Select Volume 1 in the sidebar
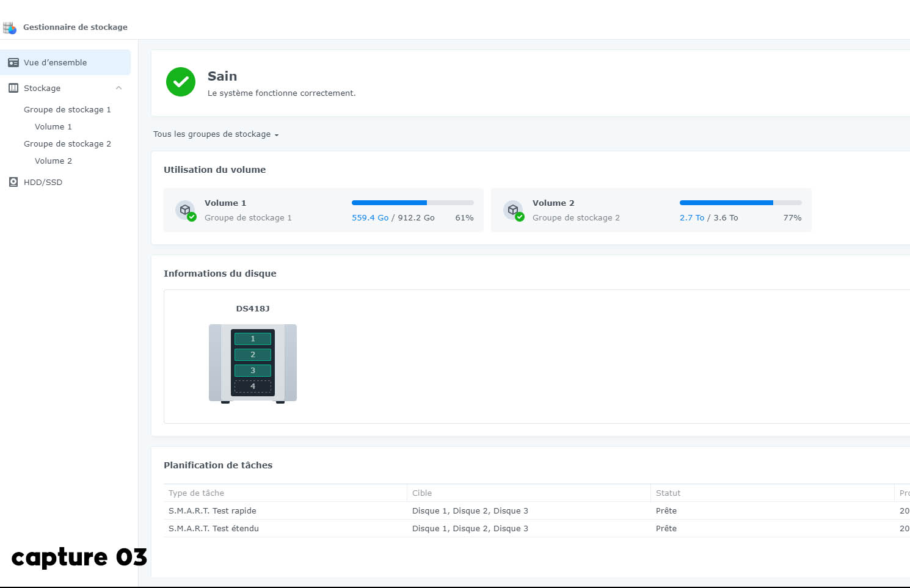This screenshot has height=588, width=910. pos(53,127)
